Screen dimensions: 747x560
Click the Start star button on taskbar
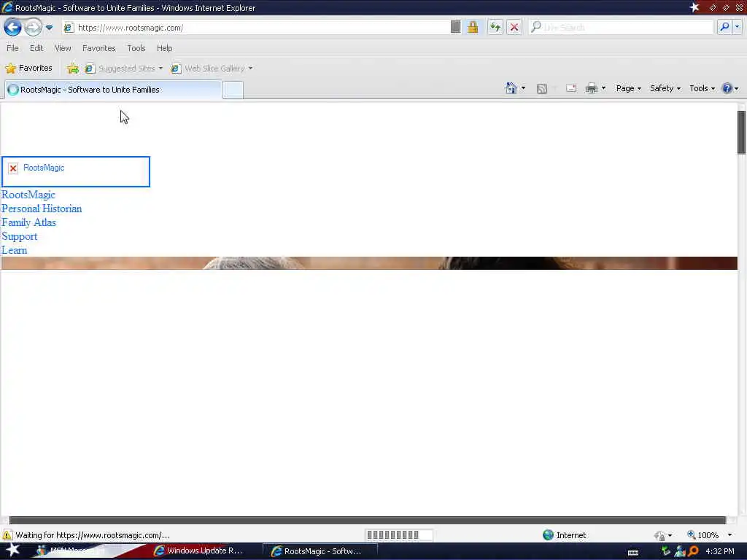click(x=13, y=550)
